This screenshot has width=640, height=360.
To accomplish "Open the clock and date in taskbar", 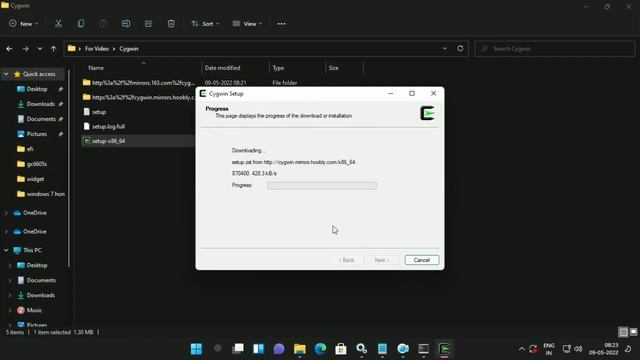I will [603, 349].
